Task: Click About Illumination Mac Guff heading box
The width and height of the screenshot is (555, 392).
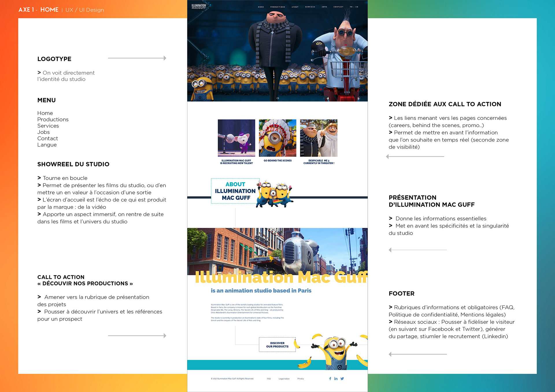Action: point(235,191)
